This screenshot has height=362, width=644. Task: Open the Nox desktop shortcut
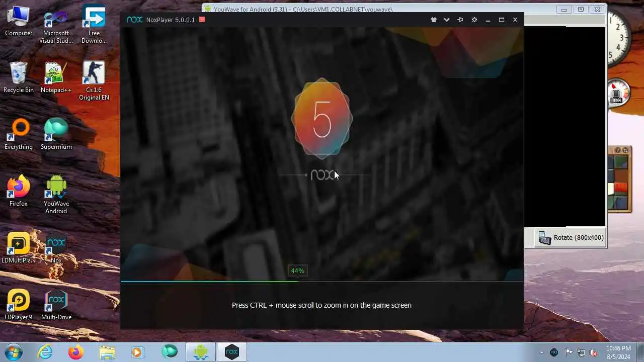[x=56, y=248]
